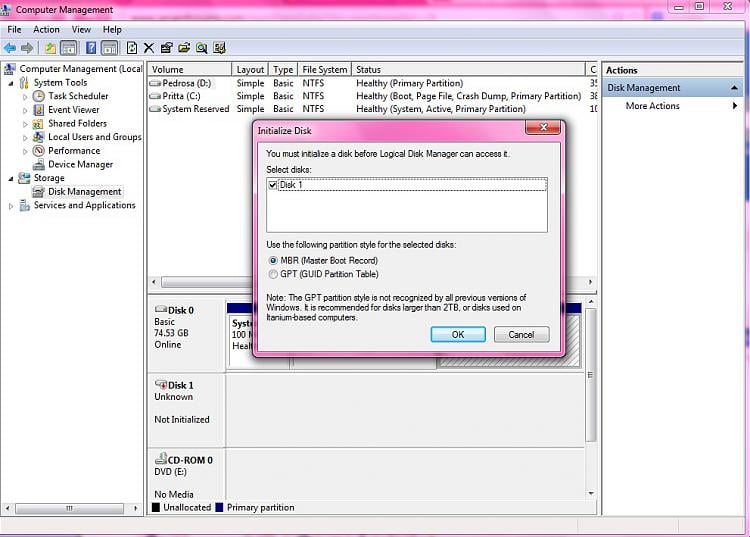Viewport: 750px width, 537px height.
Task: Click the Disk 0 drive icon
Action: point(161,309)
